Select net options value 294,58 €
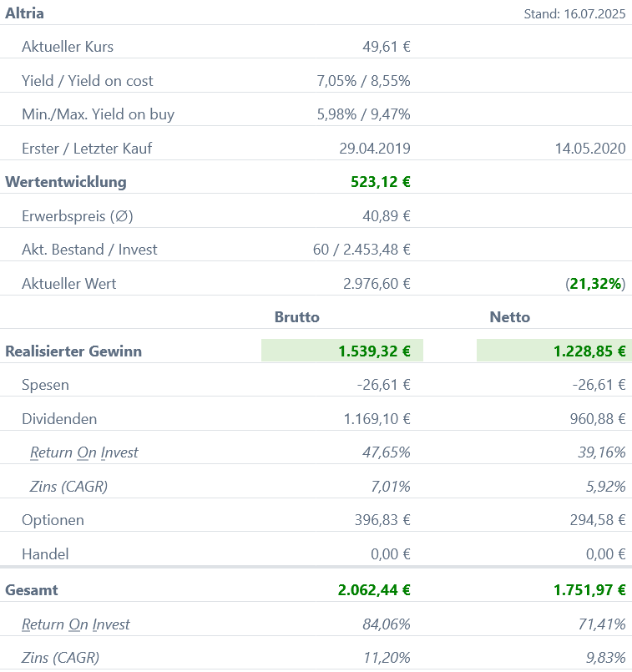632x672 pixels. tap(598, 520)
